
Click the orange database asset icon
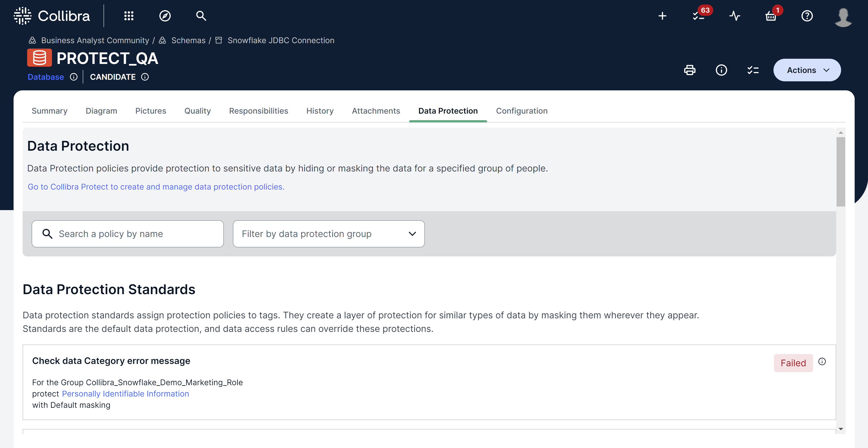[39, 58]
